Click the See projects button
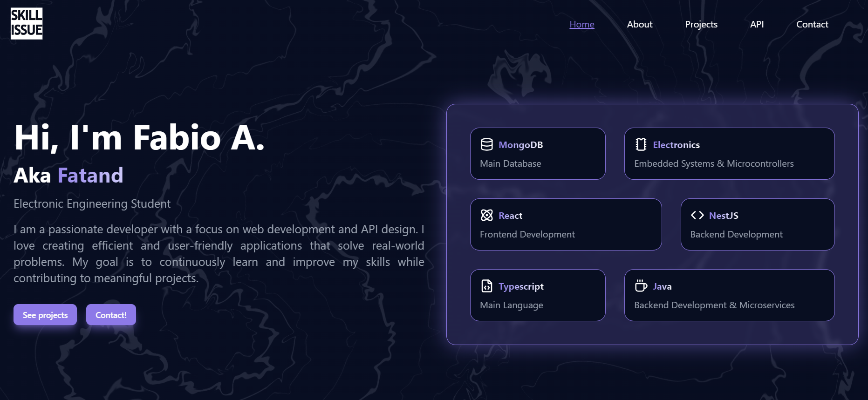Screen dimensions: 868x400 click(45, 315)
